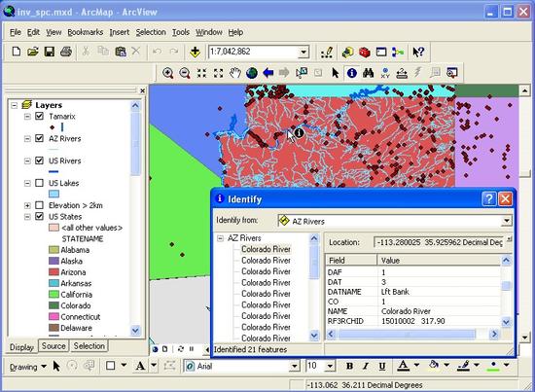Open ArcToolbox red toolbox icon
The width and height of the screenshot is (535, 392).
(365, 52)
